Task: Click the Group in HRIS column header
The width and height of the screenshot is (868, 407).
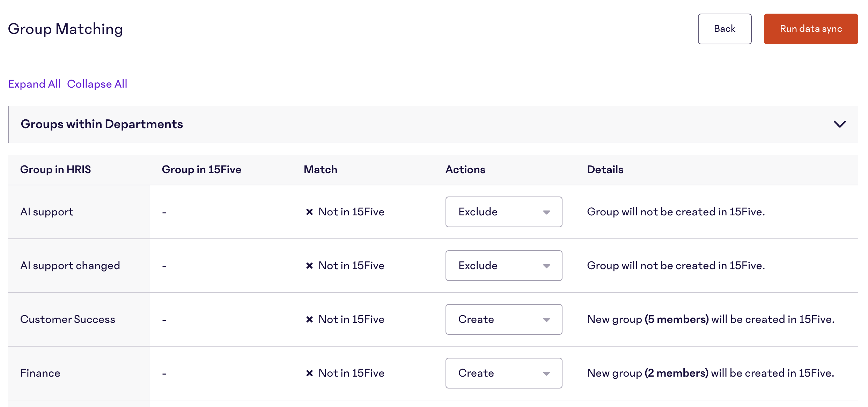Action: coord(56,170)
